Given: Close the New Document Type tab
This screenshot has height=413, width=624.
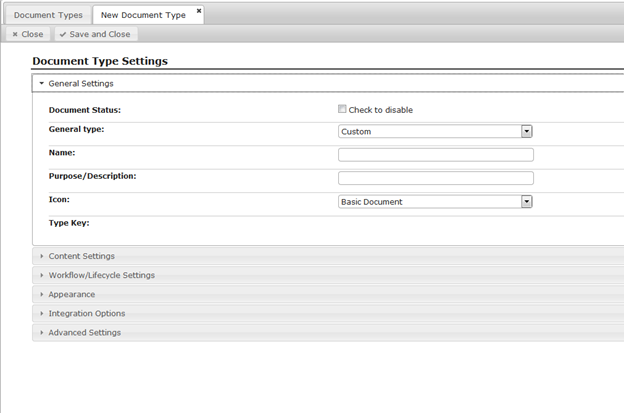Looking at the screenshot, I should (199, 11).
